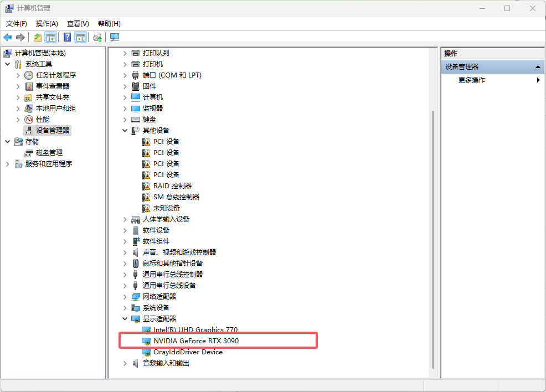This screenshot has height=392, width=546.
Task: Click the 软件组件 puzzle icon
Action: (x=136, y=241)
